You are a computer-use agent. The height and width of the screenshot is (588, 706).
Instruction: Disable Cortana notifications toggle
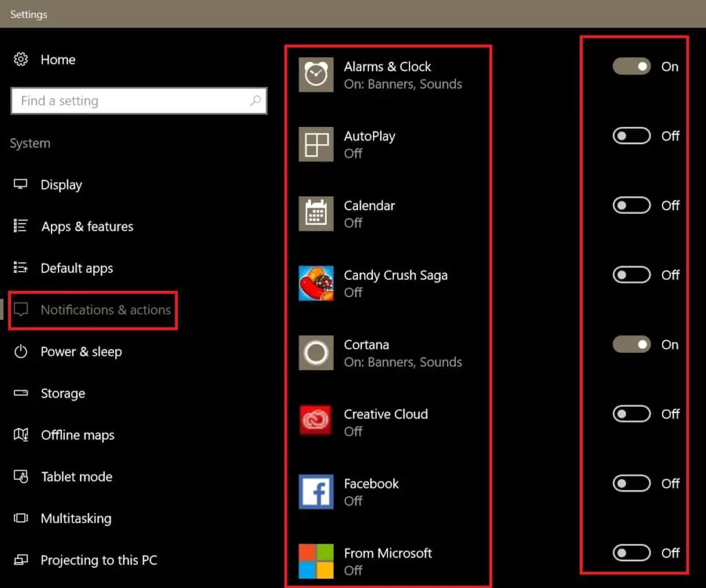[632, 345]
